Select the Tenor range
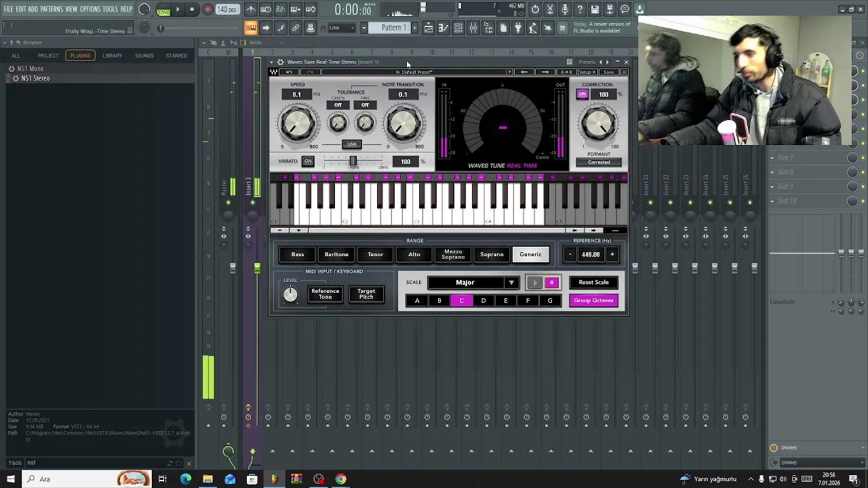Screen dimensions: 868x488 point(375,255)
